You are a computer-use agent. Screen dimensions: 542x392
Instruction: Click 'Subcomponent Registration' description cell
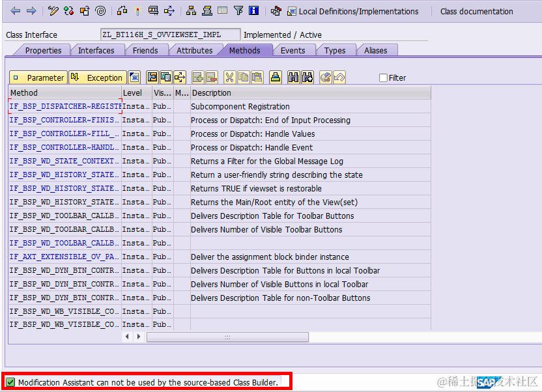coord(310,106)
